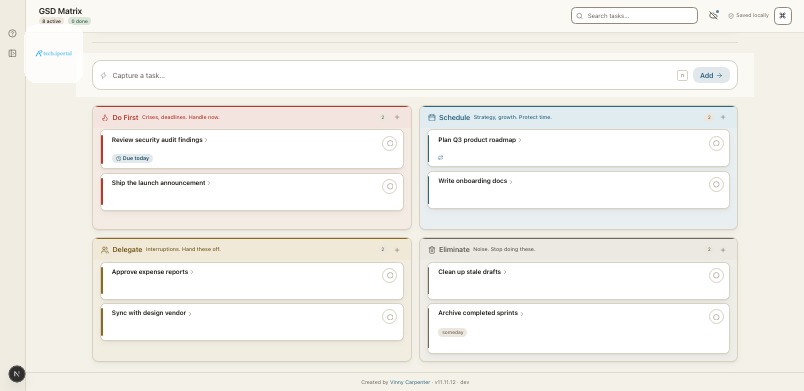
Task: Mark Write onboarding docs complete
Action: 716,184
